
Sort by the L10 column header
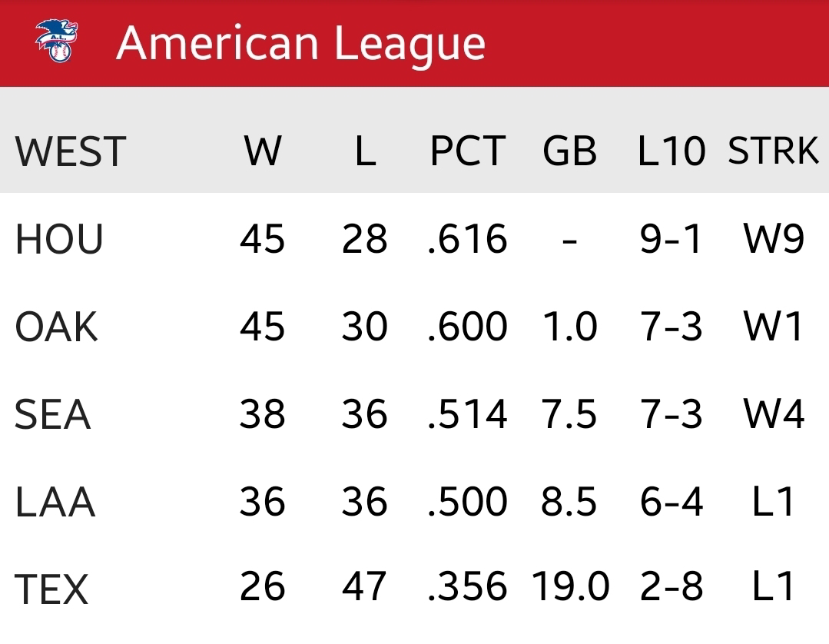tap(671, 151)
